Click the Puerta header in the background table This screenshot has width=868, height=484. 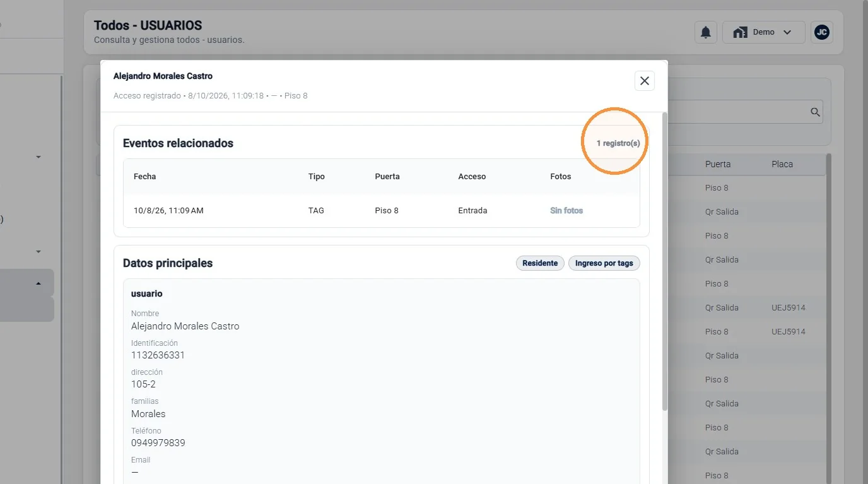point(718,164)
